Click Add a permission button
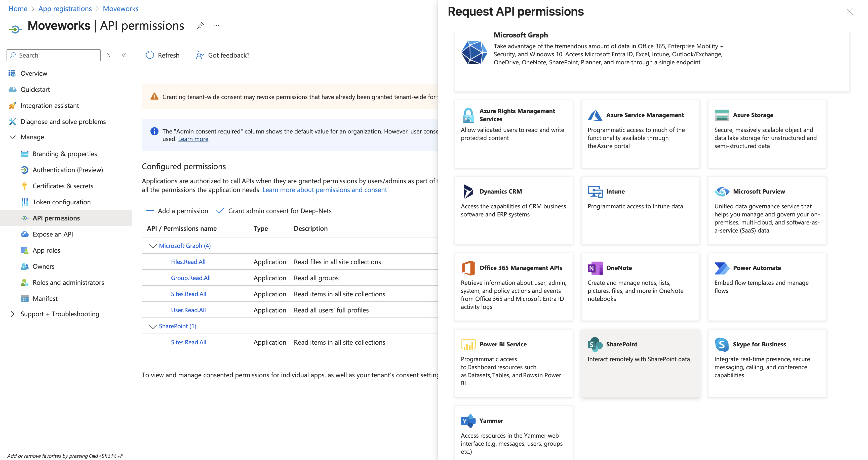868x460 pixels. (177, 211)
